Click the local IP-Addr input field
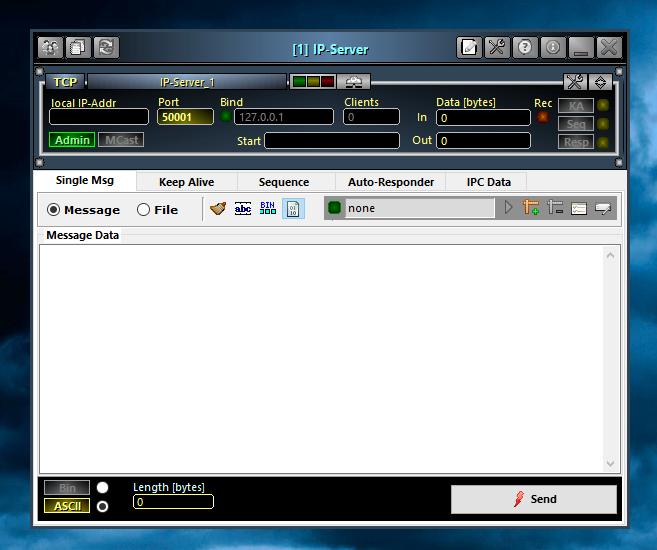 coord(99,117)
